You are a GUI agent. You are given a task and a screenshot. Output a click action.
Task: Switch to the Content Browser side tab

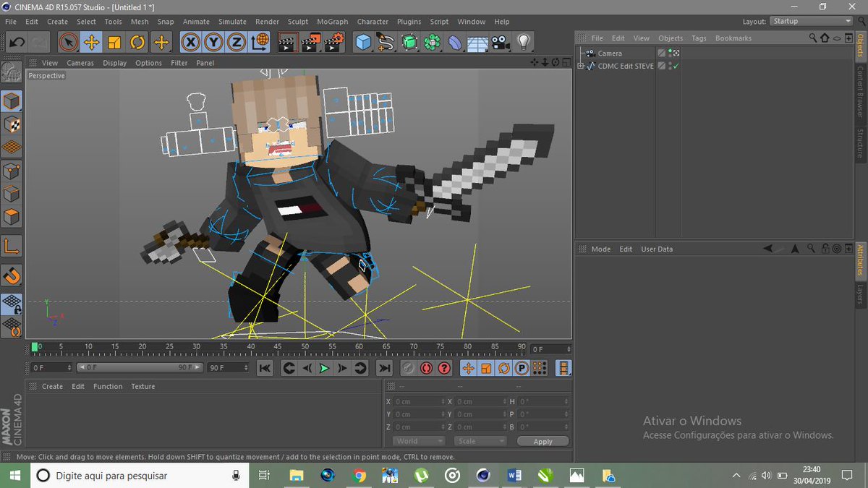(860, 92)
